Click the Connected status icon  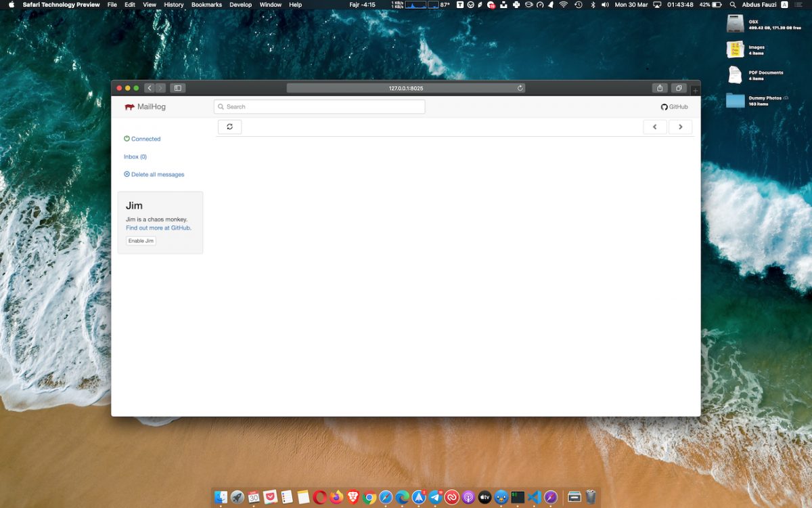(126, 139)
